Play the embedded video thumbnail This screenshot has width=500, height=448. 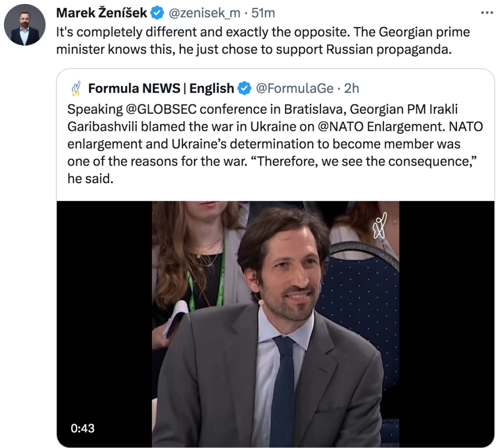click(275, 324)
